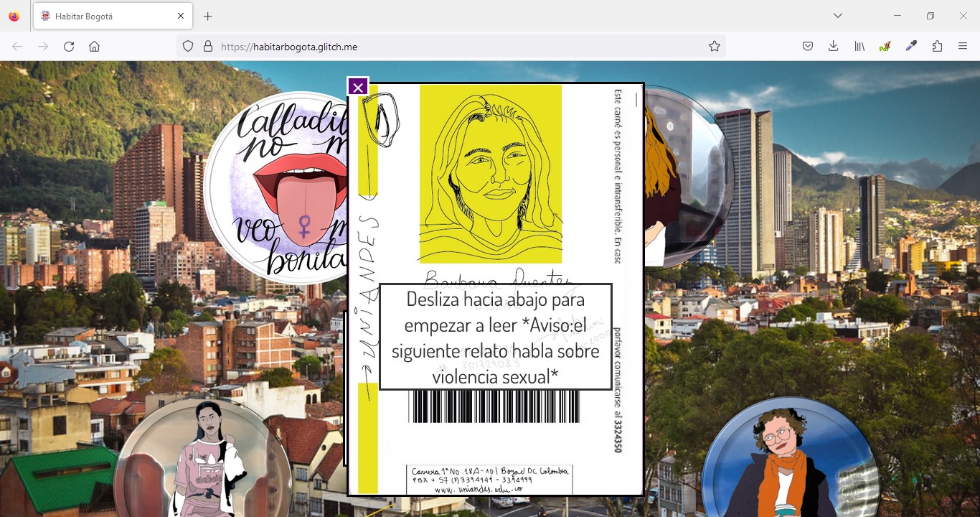This screenshot has height=517, width=980.
Task: Activate the eyedropper toolbar icon
Action: (x=911, y=47)
